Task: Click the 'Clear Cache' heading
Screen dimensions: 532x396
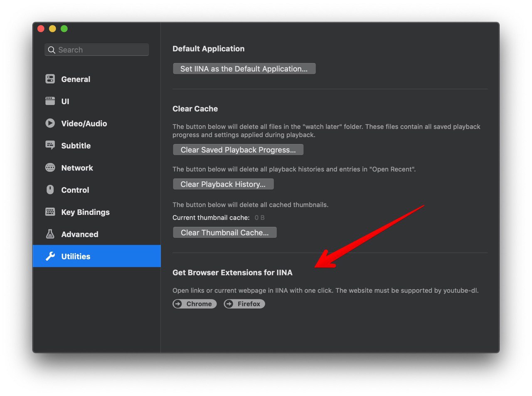Action: coord(195,109)
